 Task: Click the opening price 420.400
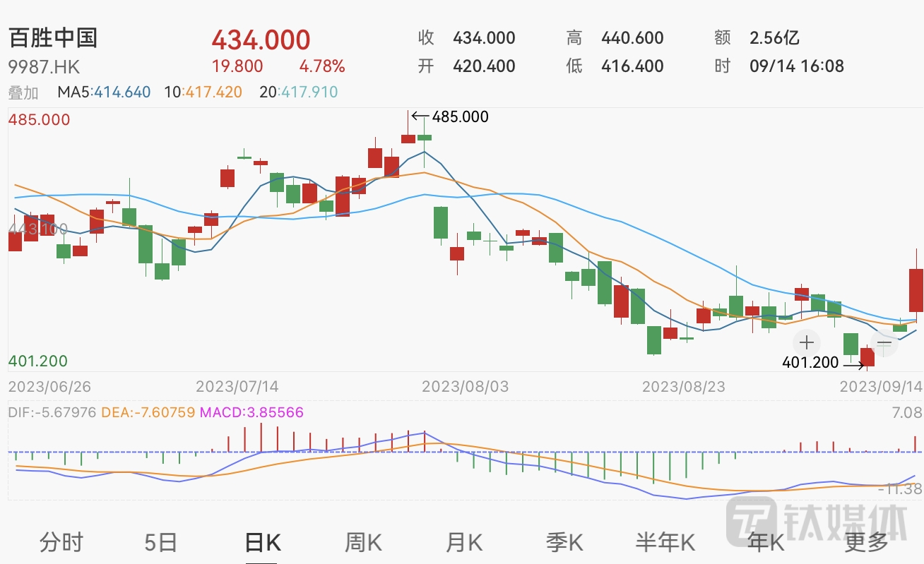pyautogui.click(x=484, y=67)
